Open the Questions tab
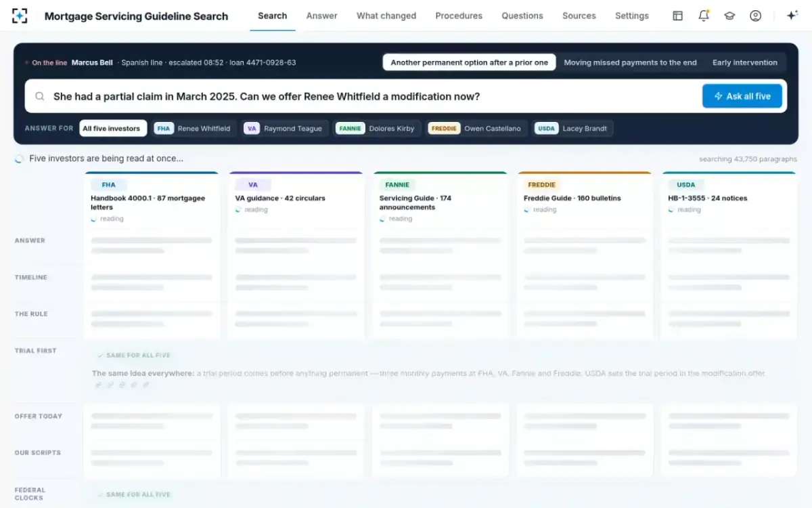Image resolution: width=812 pixels, height=508 pixels. pyautogui.click(x=522, y=16)
